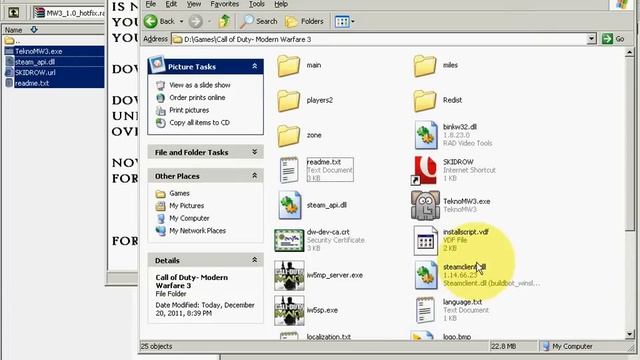Click MW3_1.0_hotfix archive path field

click(69, 13)
